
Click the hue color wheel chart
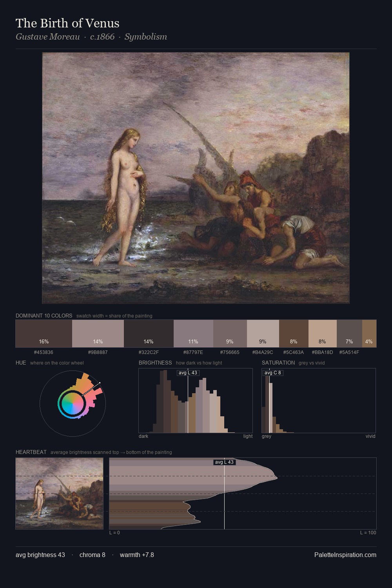73,403
